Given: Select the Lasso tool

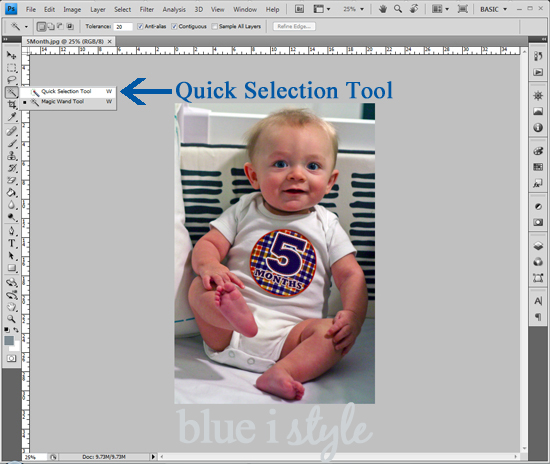Looking at the screenshot, I should point(12,80).
